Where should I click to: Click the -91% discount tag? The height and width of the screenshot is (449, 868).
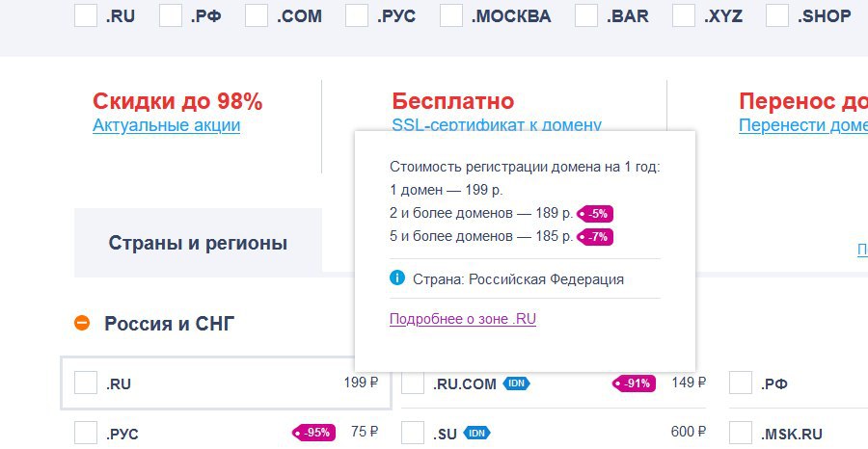[x=635, y=383]
